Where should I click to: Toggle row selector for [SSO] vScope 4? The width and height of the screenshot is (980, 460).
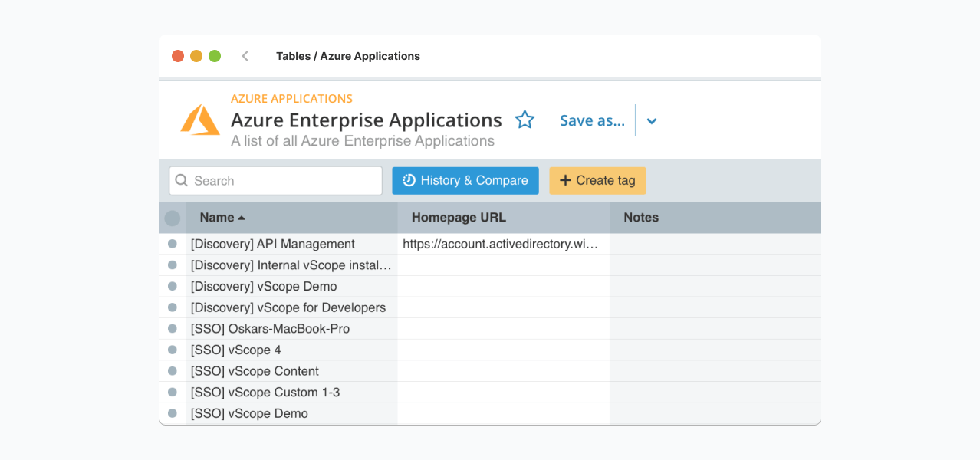[173, 350]
